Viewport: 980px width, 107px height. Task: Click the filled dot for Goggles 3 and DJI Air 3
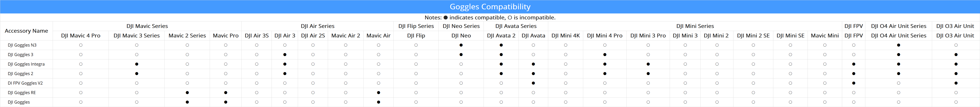pos(285,55)
